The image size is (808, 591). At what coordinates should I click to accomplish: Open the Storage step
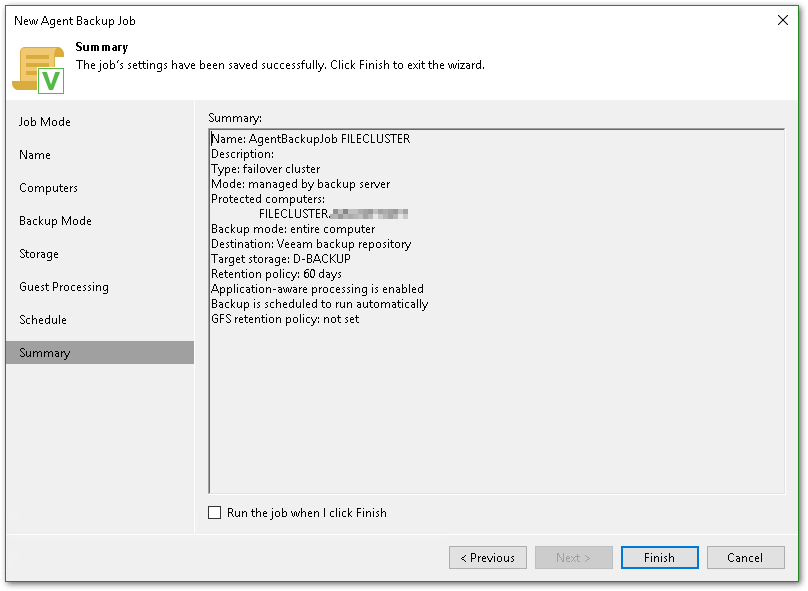click(x=39, y=254)
